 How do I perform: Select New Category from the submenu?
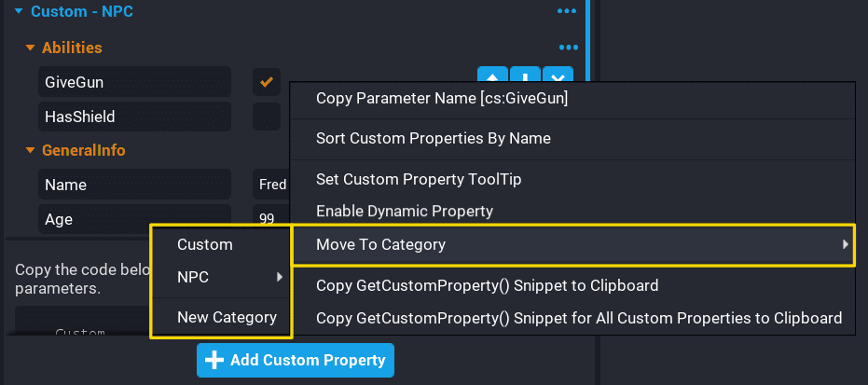click(227, 317)
